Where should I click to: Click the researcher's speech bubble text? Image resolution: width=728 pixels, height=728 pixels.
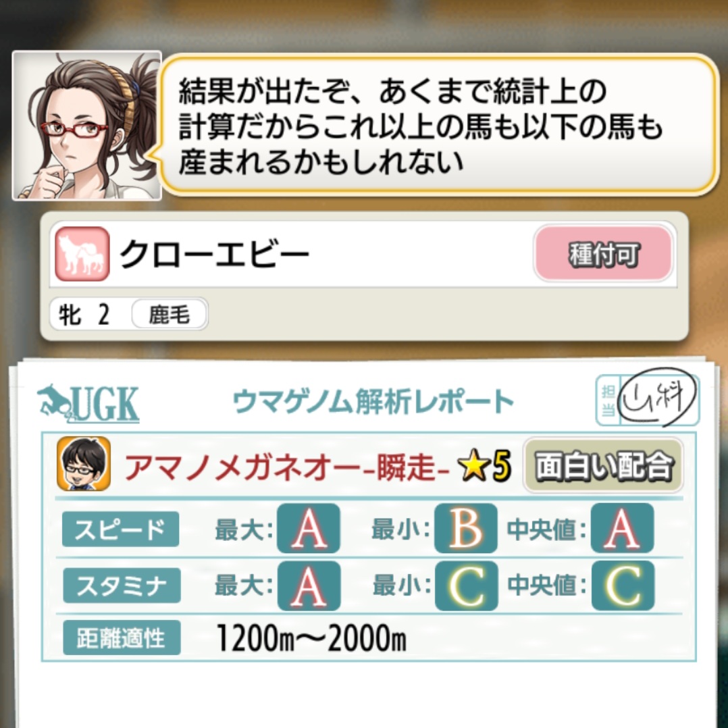coord(420,126)
